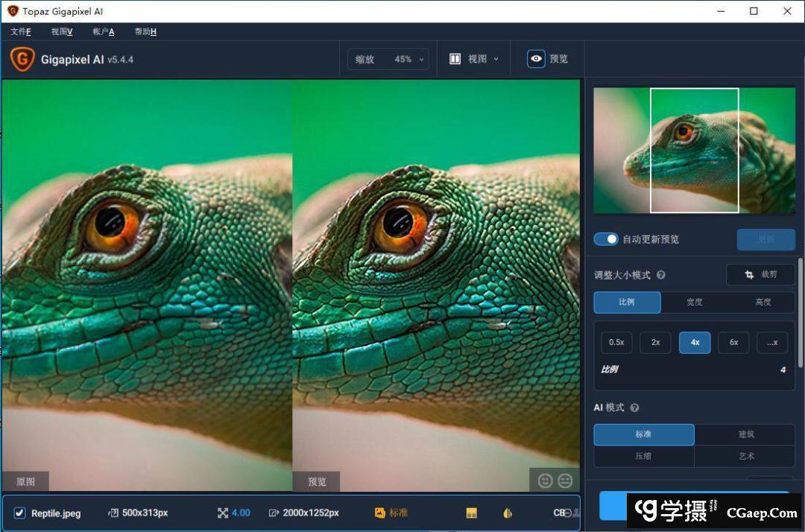Viewport: 805px width, 532px height.
Task: Toggle the 预览 eye button
Action: tap(536, 59)
